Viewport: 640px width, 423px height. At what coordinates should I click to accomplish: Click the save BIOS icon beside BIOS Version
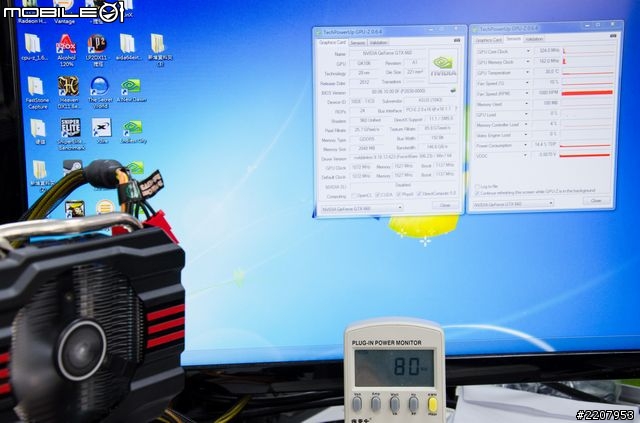point(453,91)
